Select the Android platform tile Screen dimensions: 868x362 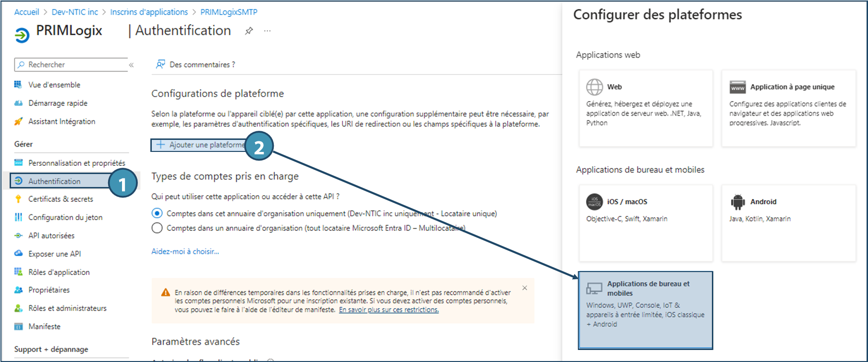tap(788, 223)
